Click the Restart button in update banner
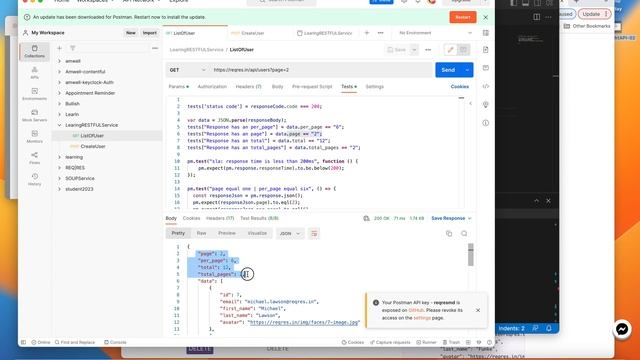 [463, 17]
